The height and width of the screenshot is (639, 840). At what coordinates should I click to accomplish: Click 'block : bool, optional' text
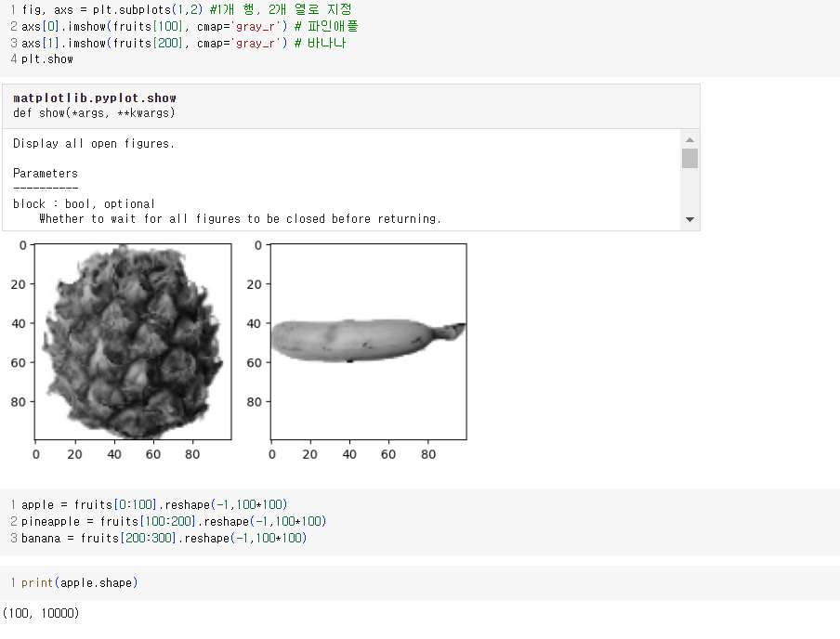[x=84, y=204]
